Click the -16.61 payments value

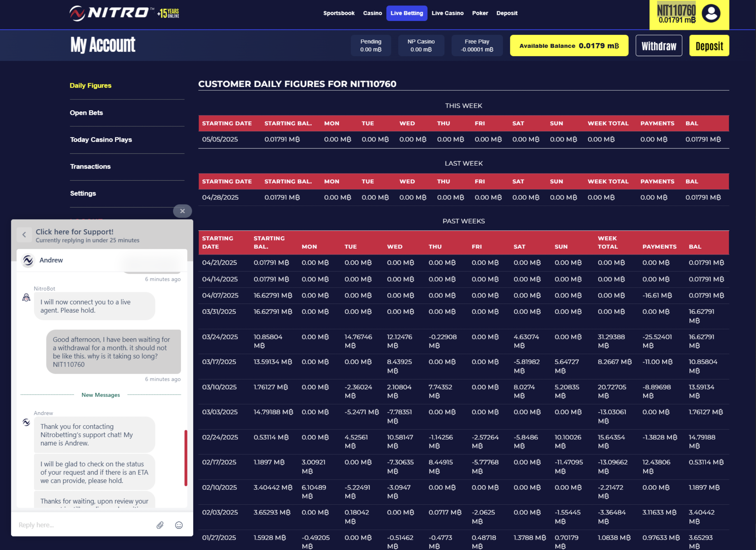(657, 295)
